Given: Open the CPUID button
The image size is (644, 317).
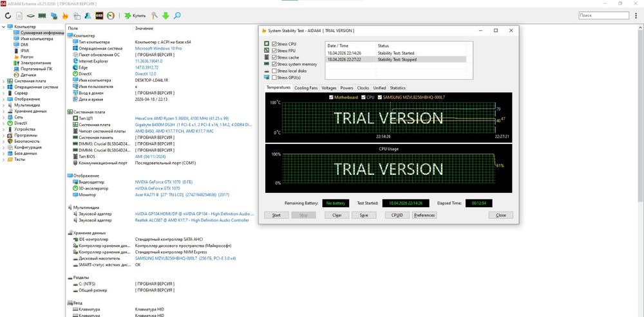Looking at the screenshot, I should click(397, 215).
